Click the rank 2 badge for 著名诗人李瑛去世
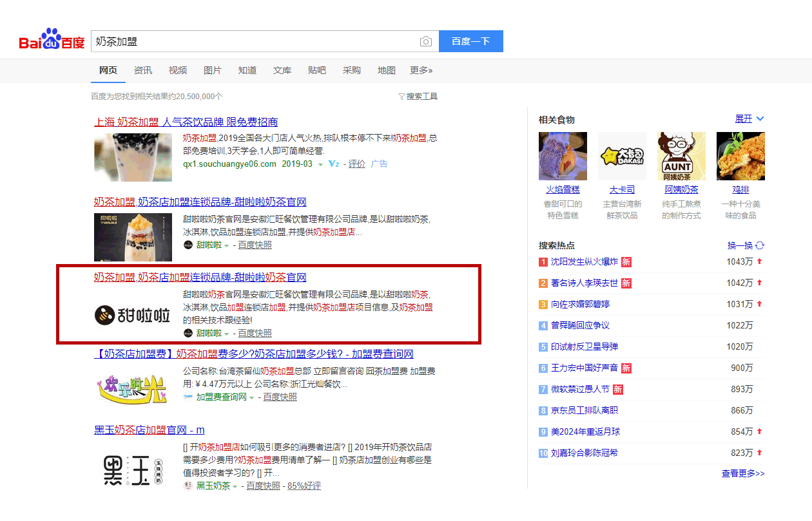This screenshot has width=812, height=521. pyautogui.click(x=543, y=283)
